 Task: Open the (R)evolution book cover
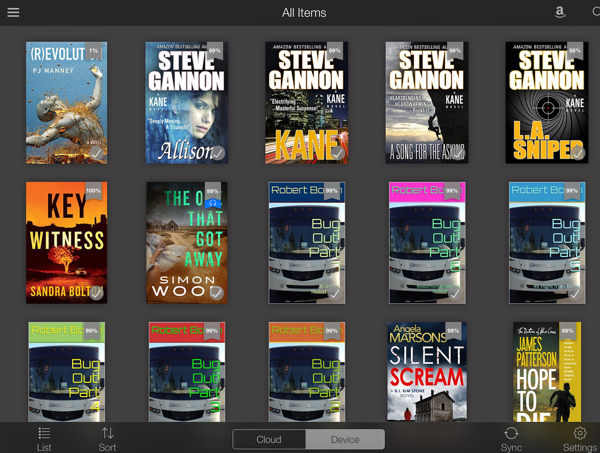point(66,102)
